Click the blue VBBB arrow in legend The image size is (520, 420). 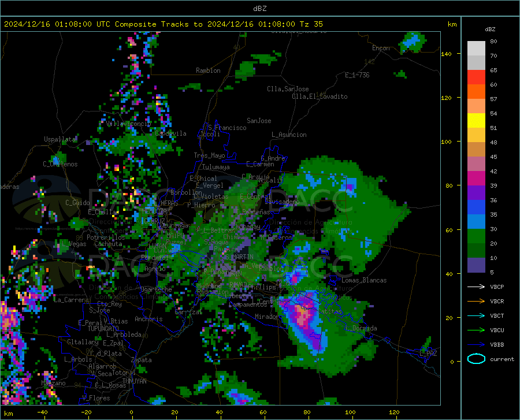(476, 345)
